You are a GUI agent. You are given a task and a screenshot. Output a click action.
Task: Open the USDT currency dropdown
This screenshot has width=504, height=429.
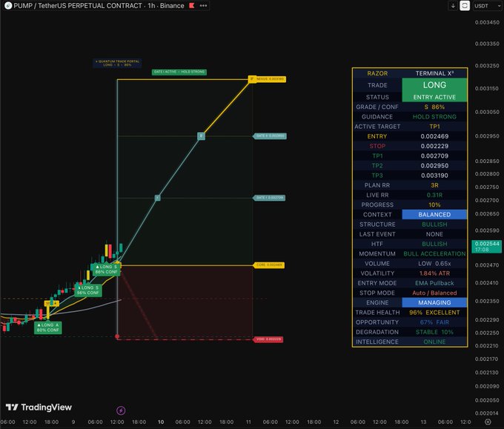487,6
